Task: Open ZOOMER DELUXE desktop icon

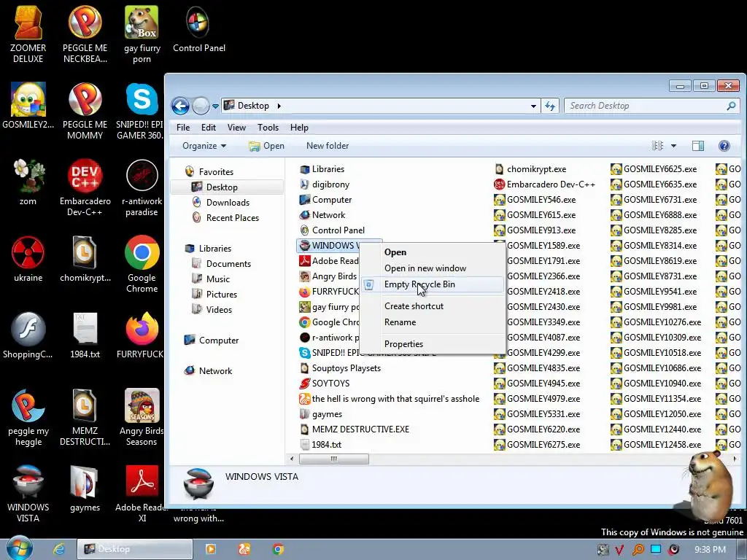Action: (x=28, y=34)
